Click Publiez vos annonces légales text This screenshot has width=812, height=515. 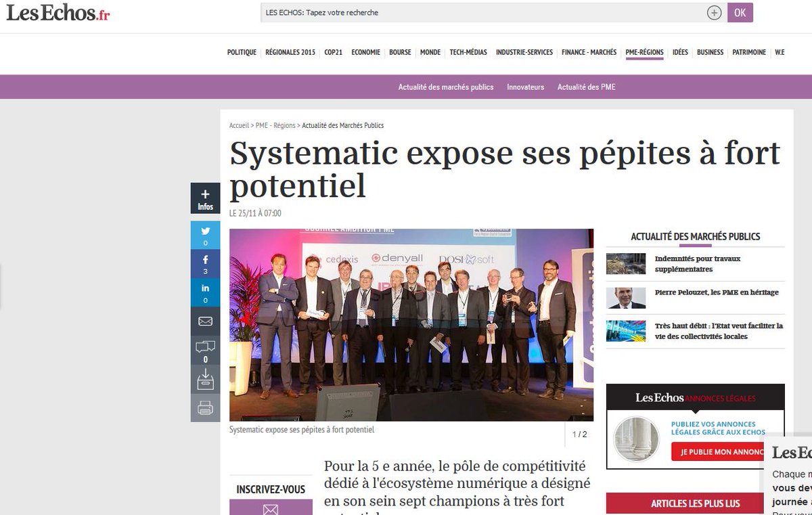tap(719, 428)
